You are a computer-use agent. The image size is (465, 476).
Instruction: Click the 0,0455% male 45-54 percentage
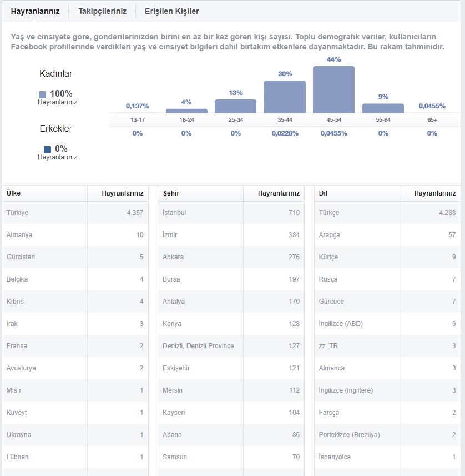pos(333,133)
